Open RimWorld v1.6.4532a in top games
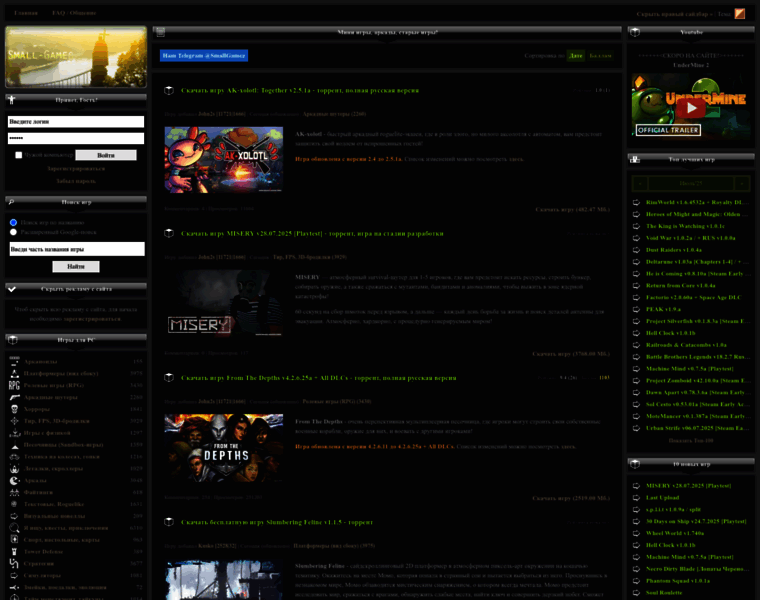The height and width of the screenshot is (600, 760). click(697, 202)
